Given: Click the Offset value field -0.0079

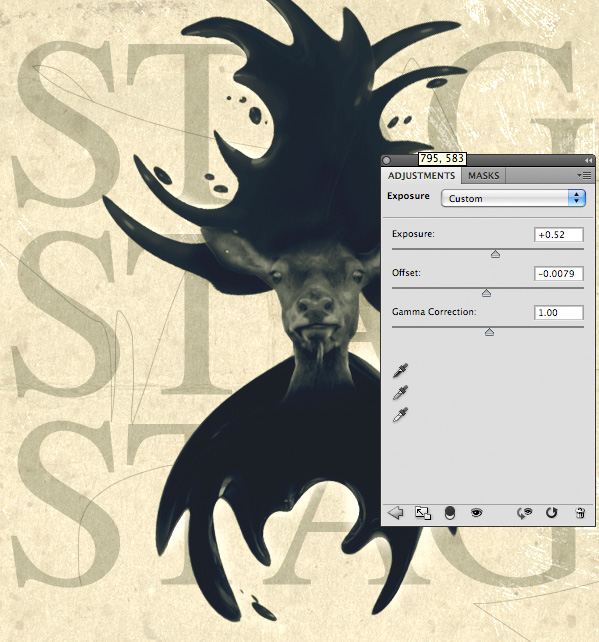Looking at the screenshot, I should 558,274.
